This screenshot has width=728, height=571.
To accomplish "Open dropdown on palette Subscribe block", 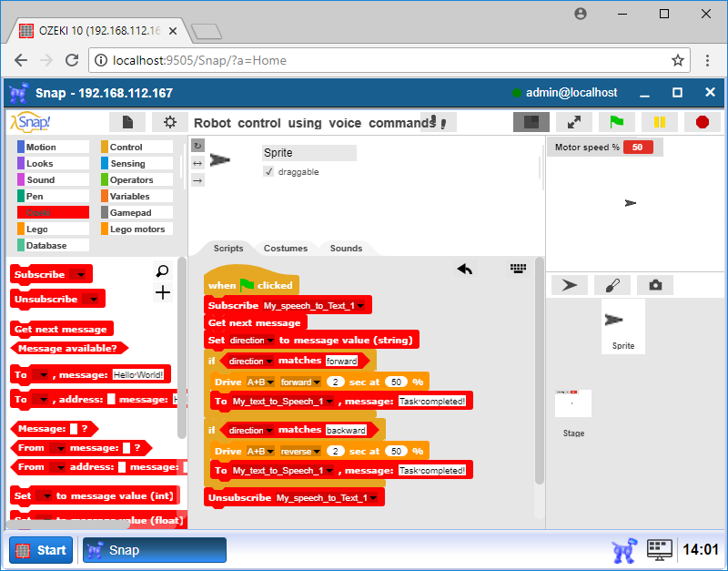I will (80, 275).
